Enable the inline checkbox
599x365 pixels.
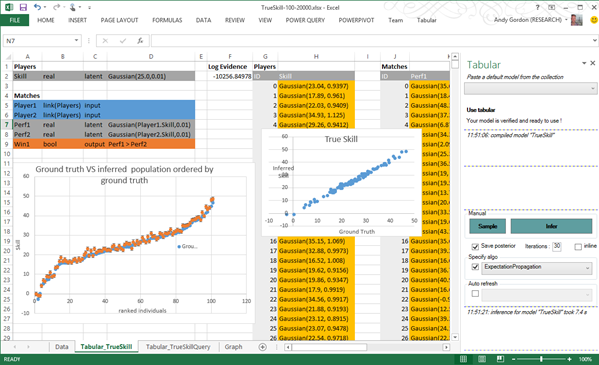(578, 247)
